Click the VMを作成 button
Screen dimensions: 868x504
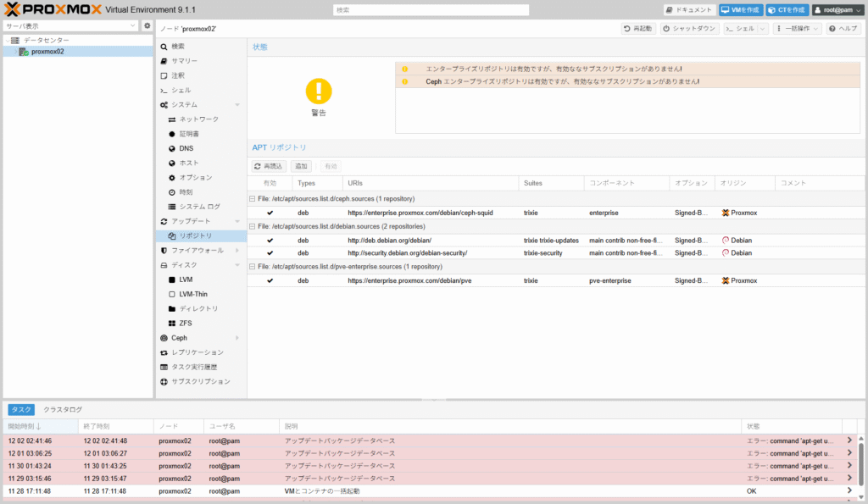739,10
